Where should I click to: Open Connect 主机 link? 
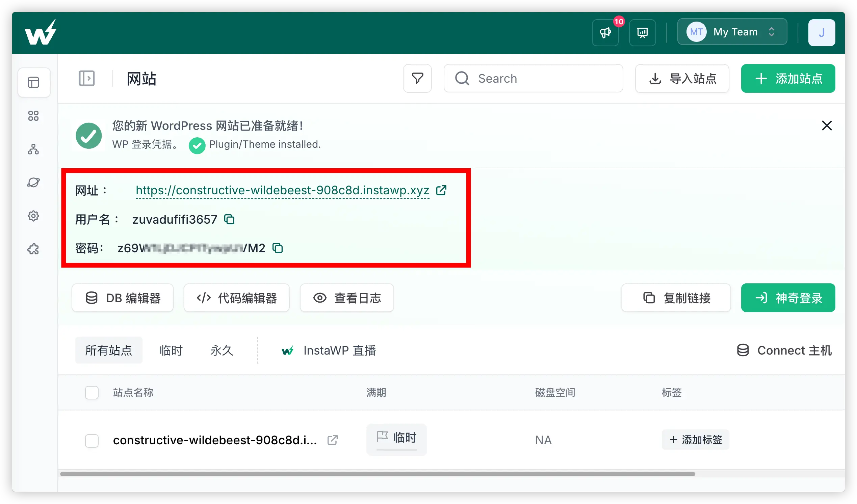tap(784, 350)
